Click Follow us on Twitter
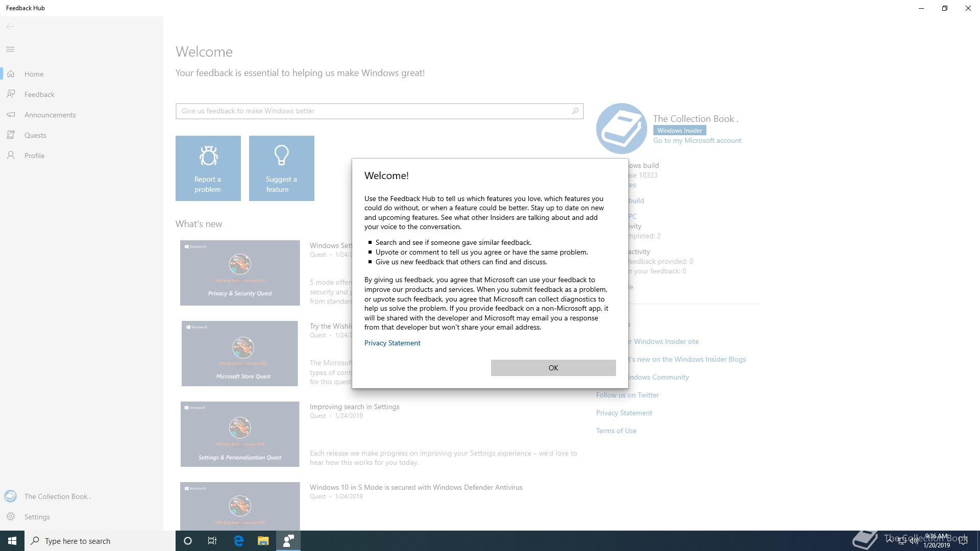 (x=628, y=395)
